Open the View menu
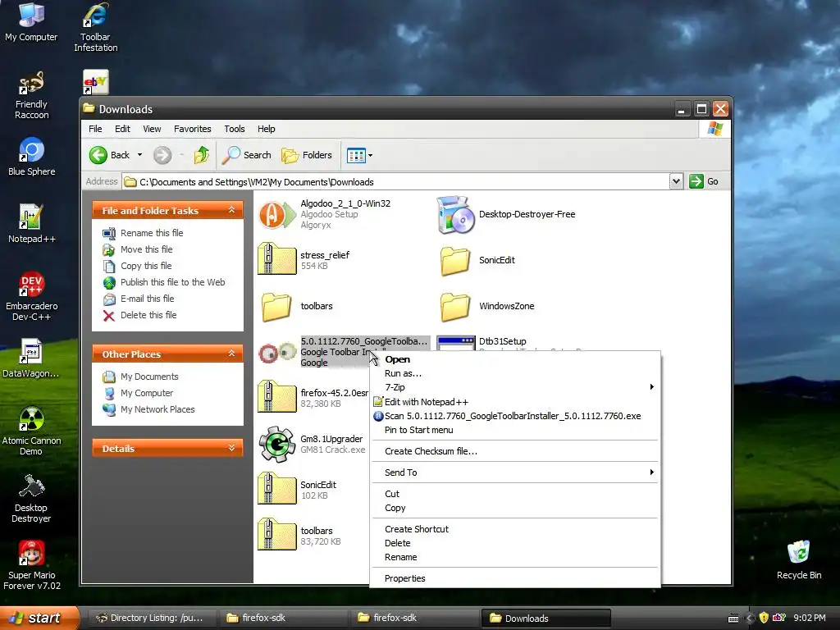840x630 pixels. [x=152, y=129]
